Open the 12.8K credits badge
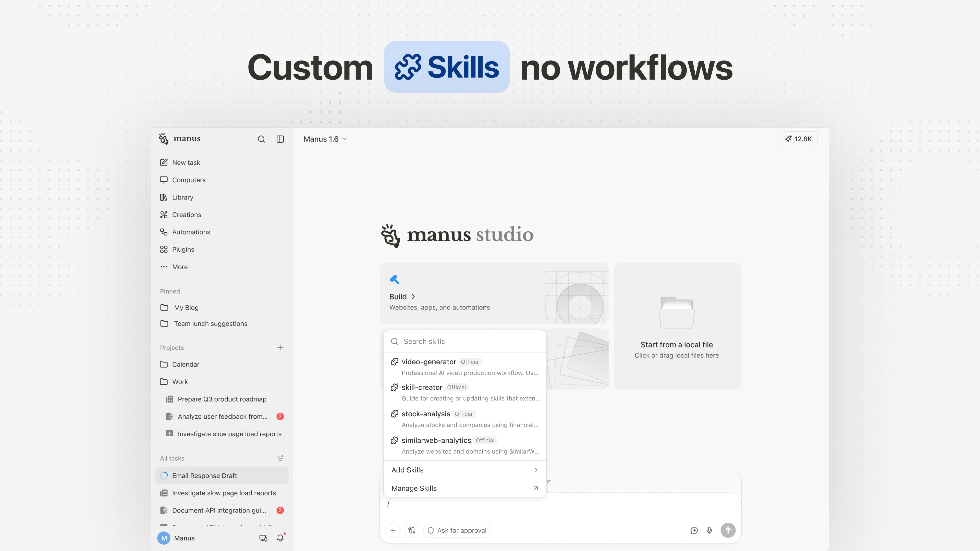 pyautogui.click(x=799, y=139)
